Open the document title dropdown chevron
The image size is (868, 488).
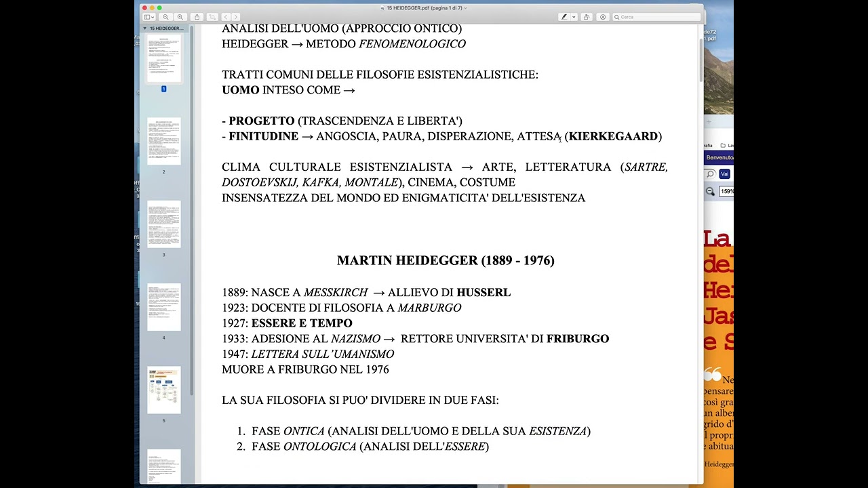click(x=465, y=8)
